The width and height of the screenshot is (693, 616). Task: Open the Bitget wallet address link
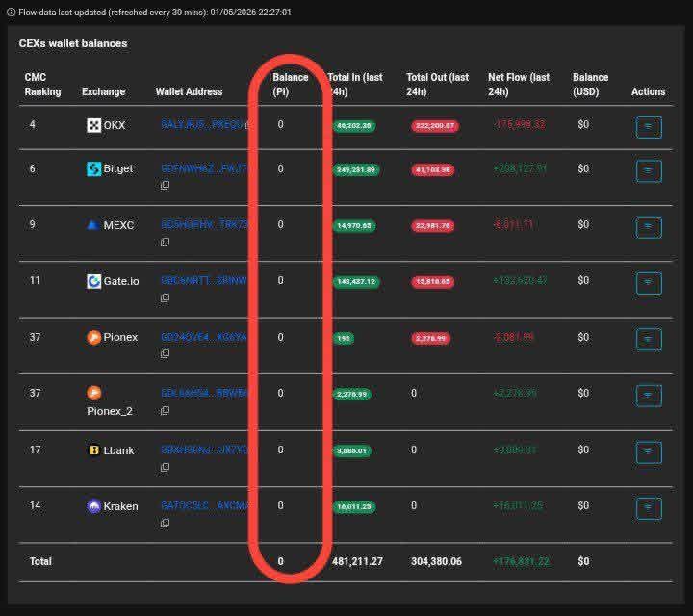(x=204, y=168)
